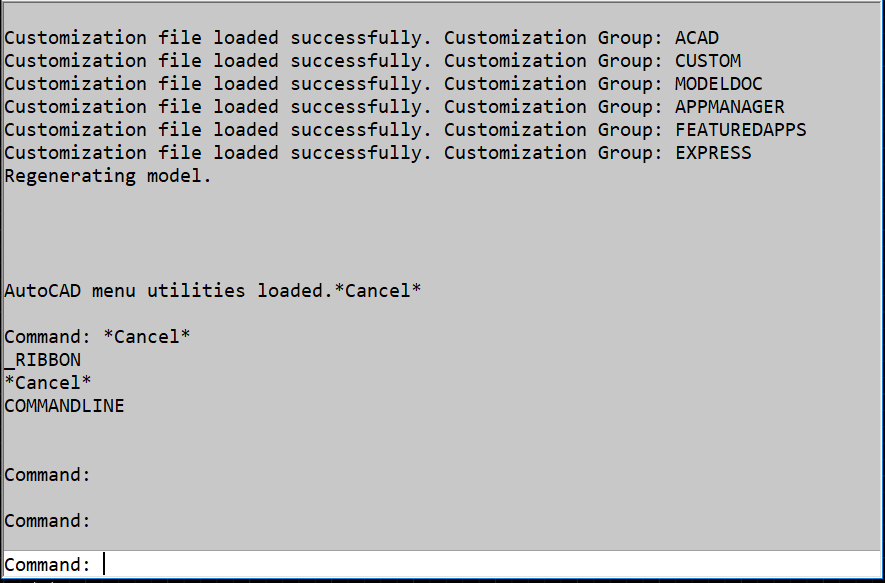
Task: Click the EXPRESS customization group line
Action: coord(378,153)
